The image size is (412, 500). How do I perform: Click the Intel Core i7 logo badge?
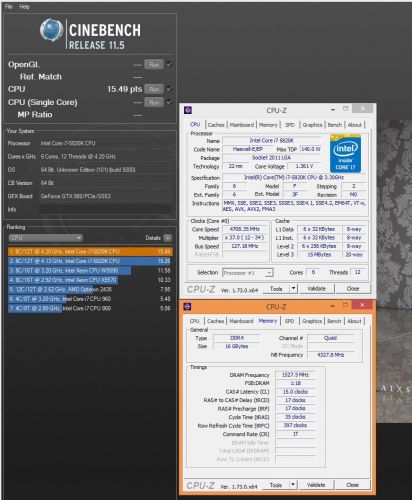click(345, 153)
